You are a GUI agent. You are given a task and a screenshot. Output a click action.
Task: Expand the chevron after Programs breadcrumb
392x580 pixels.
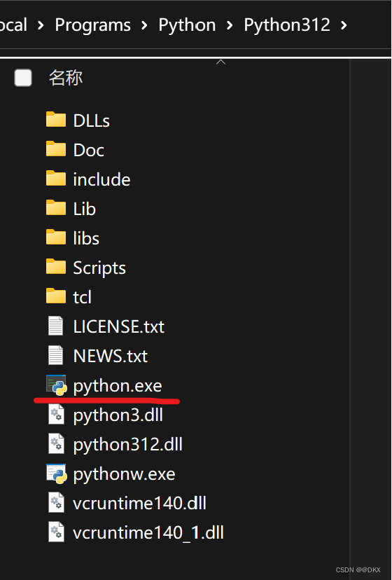[x=144, y=25]
